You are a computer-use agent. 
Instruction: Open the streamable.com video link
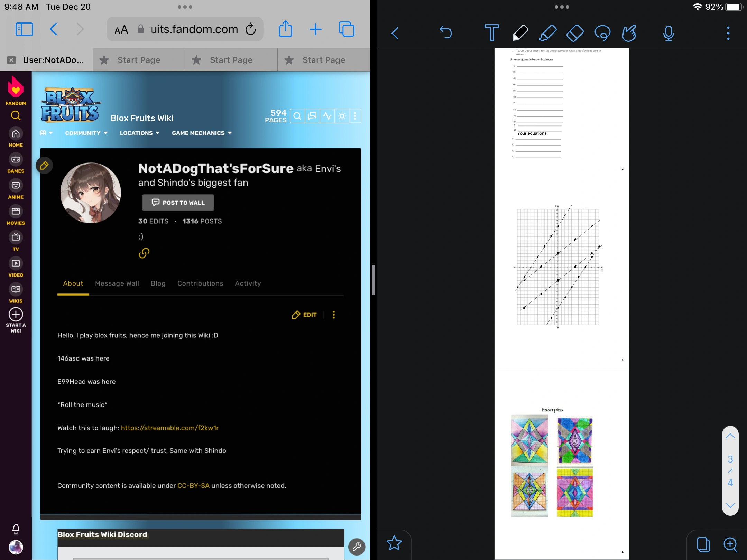(x=170, y=428)
